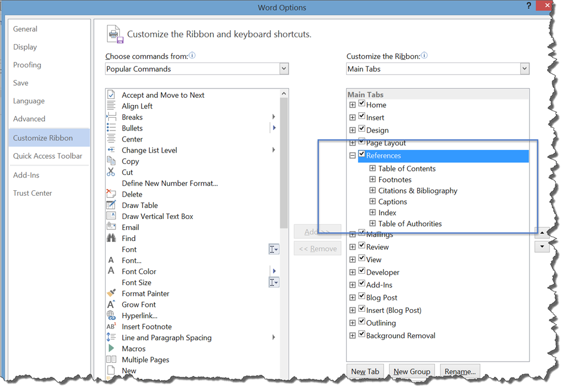Click the Find binoculars icon
Image resolution: width=566 pixels, height=392 pixels.
coord(111,238)
